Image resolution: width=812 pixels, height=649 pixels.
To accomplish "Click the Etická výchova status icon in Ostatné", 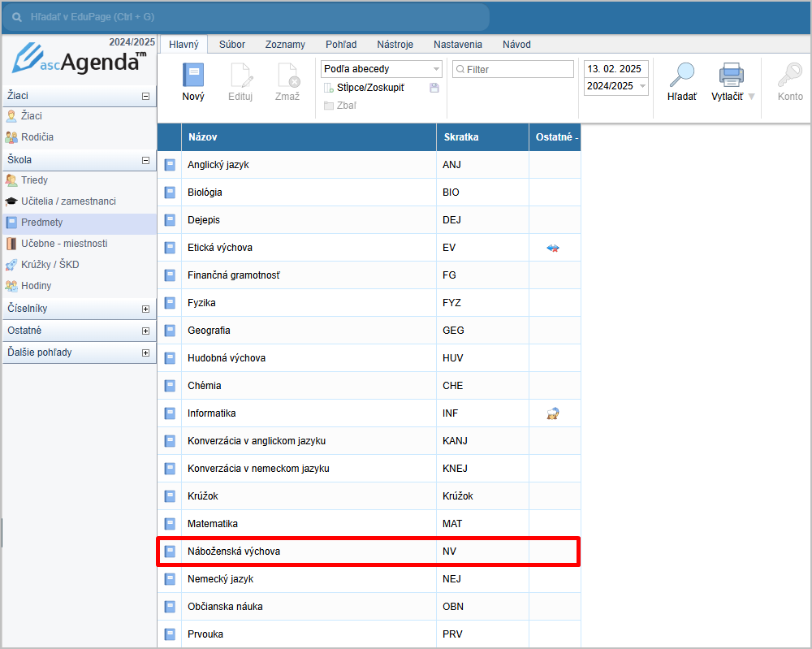I will 553,248.
